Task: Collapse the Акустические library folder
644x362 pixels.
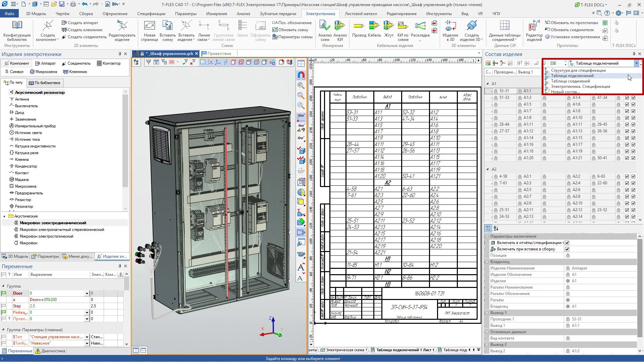Action: (x=4, y=216)
